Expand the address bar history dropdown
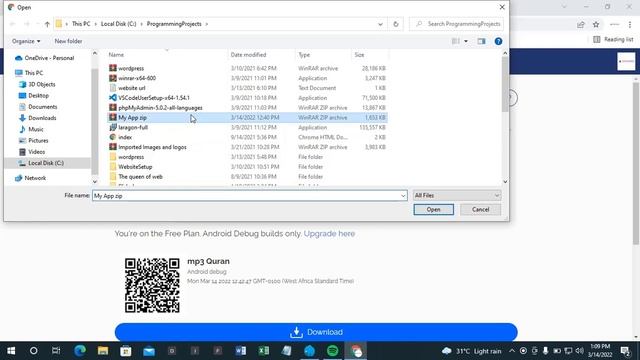The width and height of the screenshot is (640, 360). 380,24
